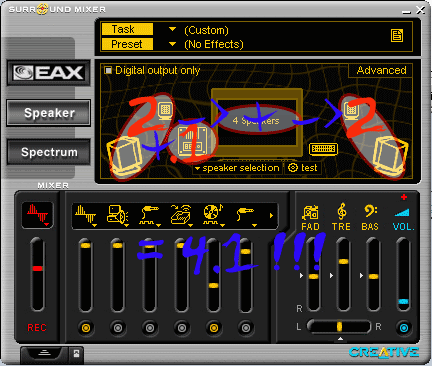Viewport: 432px width, 366px height.
Task: Click the eject-style tray button bottom left
Action: pyautogui.click(x=44, y=354)
